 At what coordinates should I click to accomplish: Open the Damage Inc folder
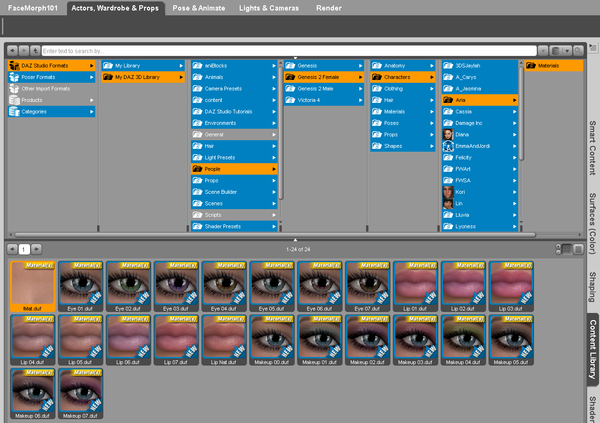pyautogui.click(x=480, y=123)
